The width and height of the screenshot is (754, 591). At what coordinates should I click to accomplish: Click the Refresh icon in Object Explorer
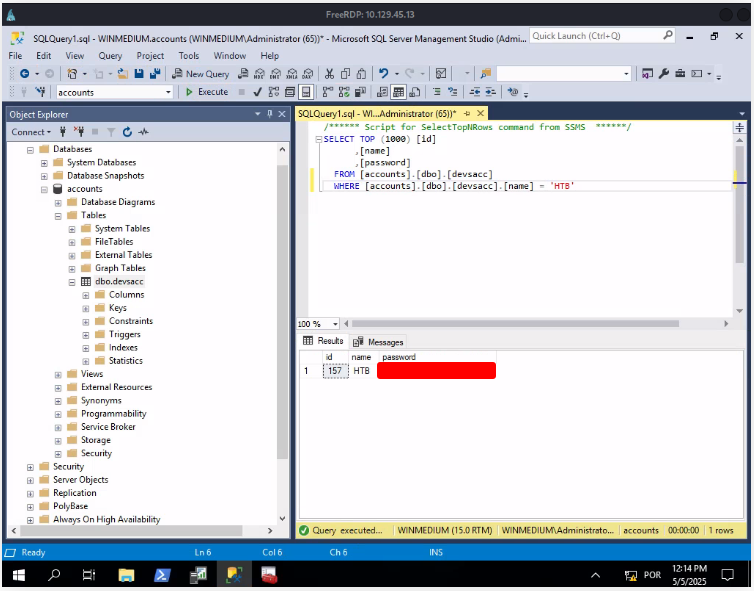pyautogui.click(x=127, y=132)
